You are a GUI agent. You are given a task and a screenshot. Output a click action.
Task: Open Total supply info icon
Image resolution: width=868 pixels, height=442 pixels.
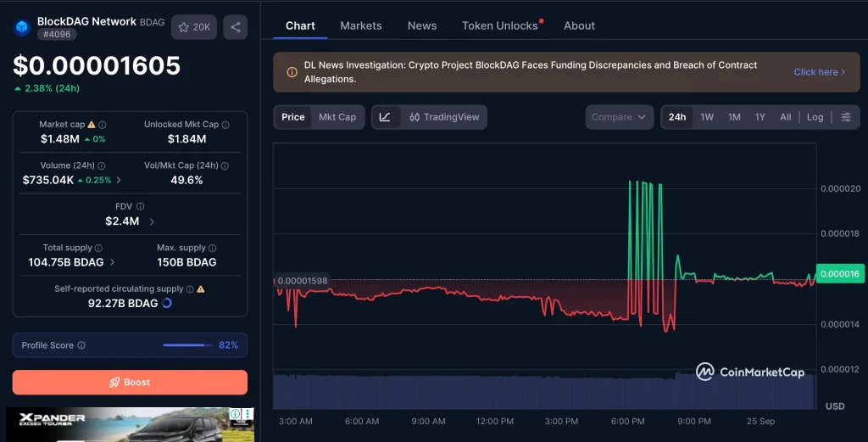pos(98,248)
